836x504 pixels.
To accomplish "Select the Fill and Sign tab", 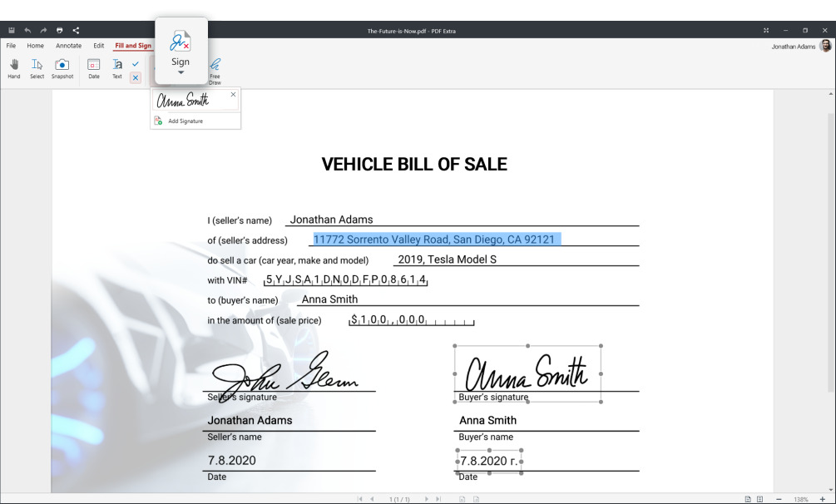I will click(133, 46).
